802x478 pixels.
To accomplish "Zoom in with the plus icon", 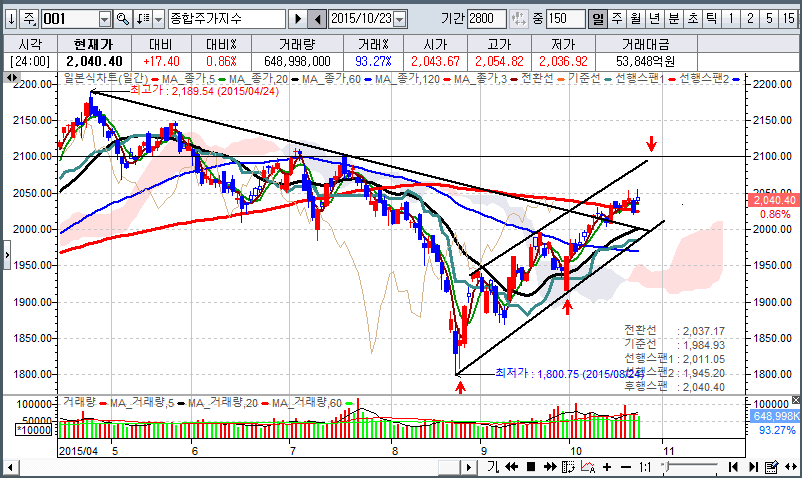I will pos(607,467).
